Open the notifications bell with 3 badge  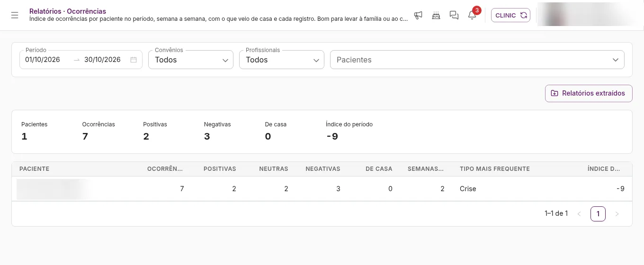pos(472,15)
